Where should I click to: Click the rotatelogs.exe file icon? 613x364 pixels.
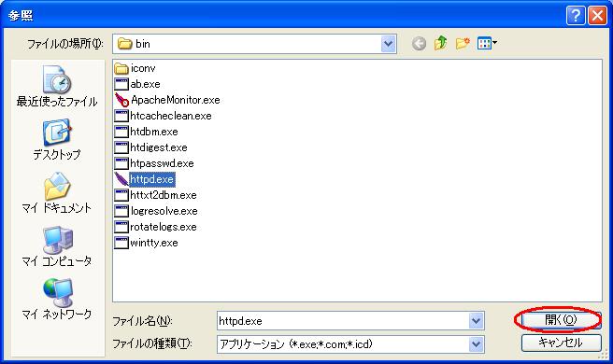tap(121, 227)
